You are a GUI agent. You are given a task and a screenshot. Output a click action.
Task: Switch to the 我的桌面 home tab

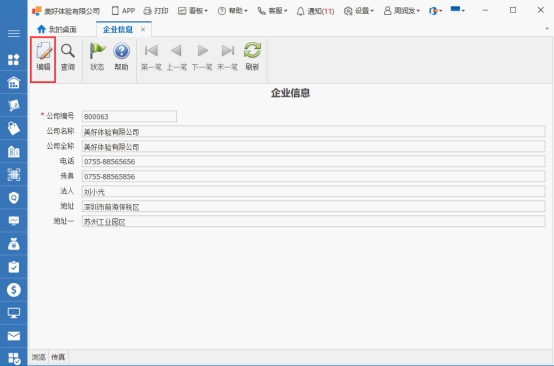57,29
